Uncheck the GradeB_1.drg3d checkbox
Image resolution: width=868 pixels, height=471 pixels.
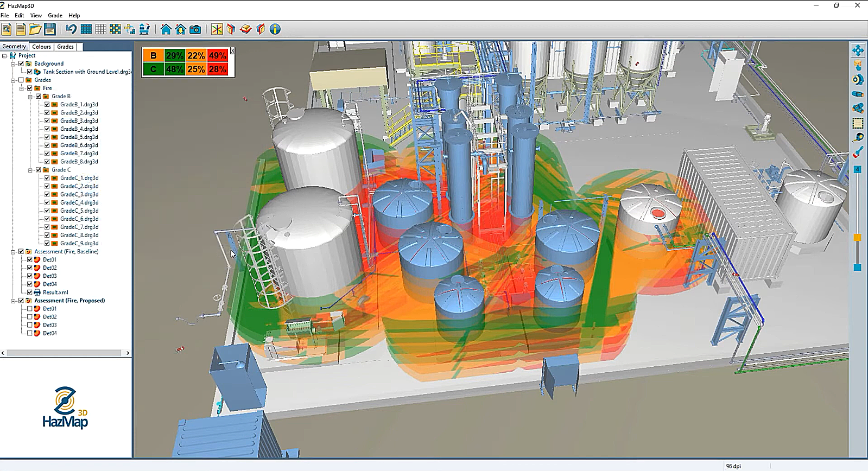coord(47,105)
